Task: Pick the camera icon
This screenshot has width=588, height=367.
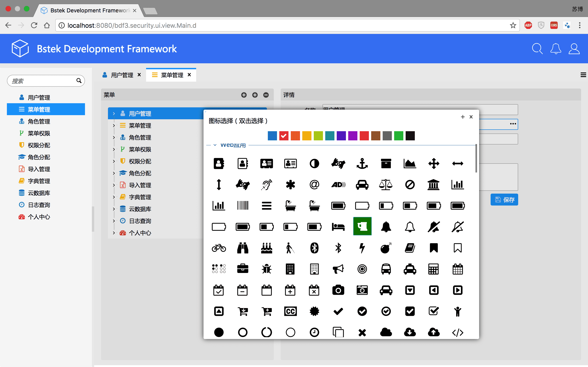Action: pos(338,290)
